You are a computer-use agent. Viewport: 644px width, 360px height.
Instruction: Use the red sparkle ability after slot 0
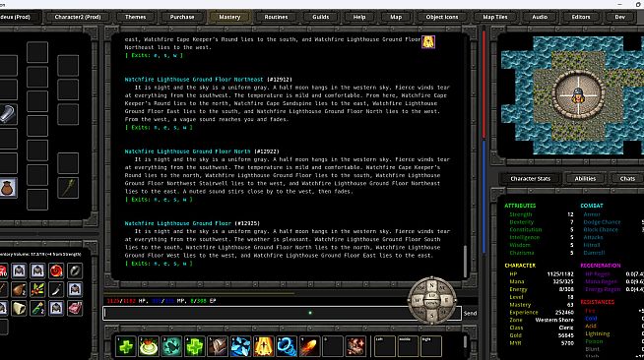click(x=355, y=346)
